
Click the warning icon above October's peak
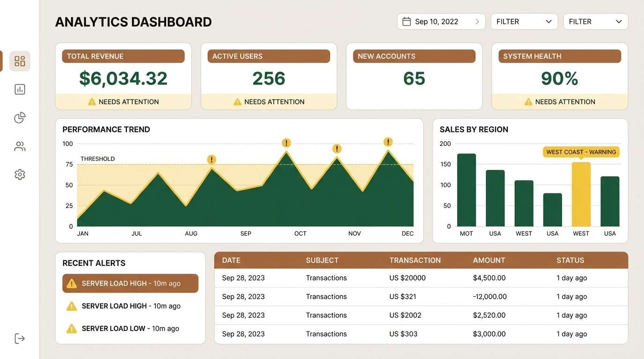point(286,143)
